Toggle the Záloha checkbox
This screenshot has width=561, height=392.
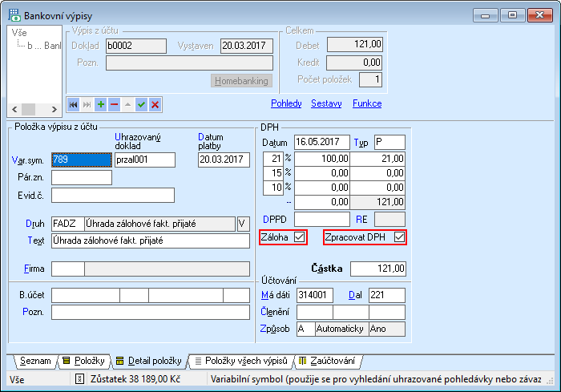point(300,237)
